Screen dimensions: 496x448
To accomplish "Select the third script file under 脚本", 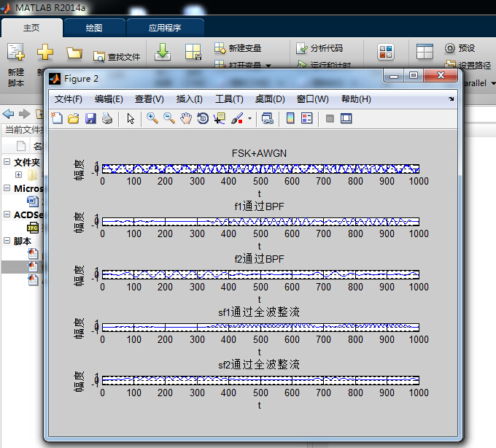I will (34, 280).
